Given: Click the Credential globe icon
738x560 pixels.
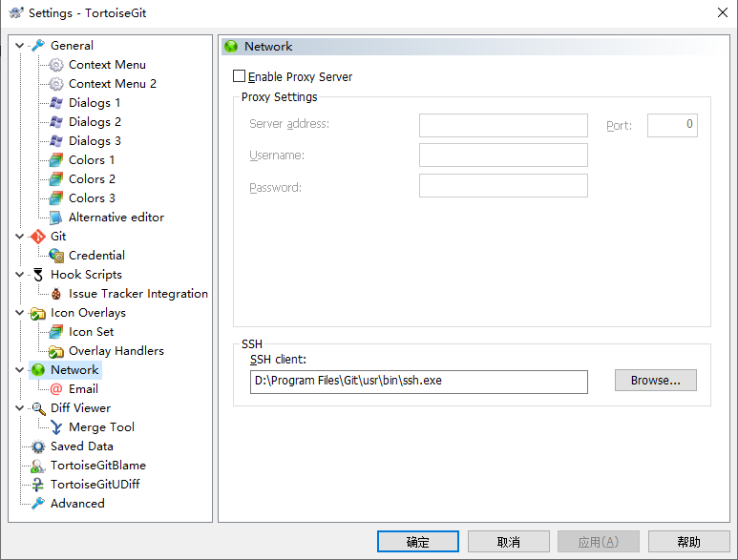Looking at the screenshot, I should point(56,256).
